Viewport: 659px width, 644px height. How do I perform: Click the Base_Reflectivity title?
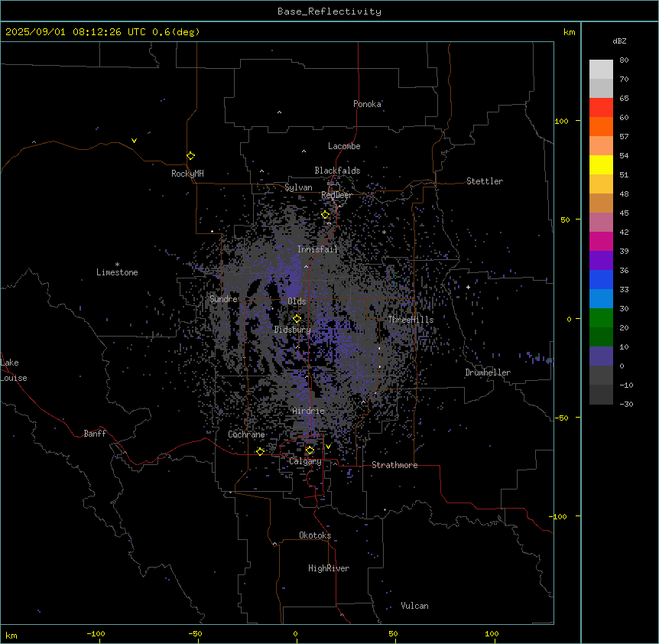pyautogui.click(x=329, y=11)
